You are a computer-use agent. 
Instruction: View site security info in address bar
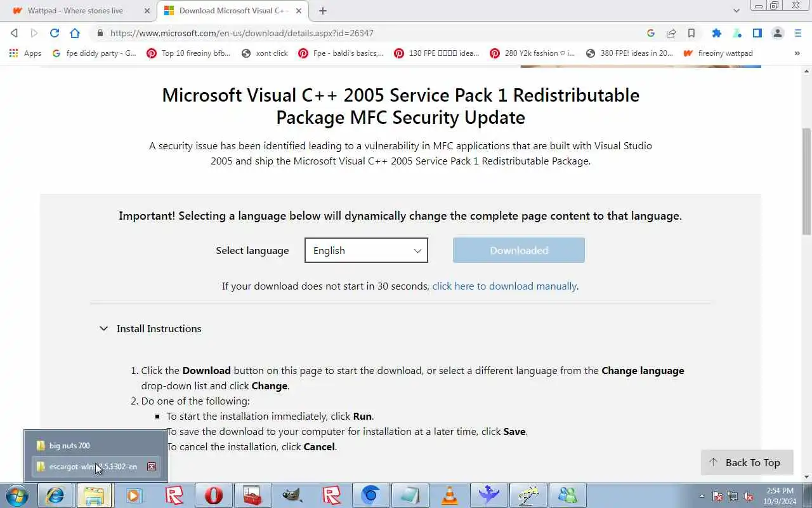[x=100, y=33]
